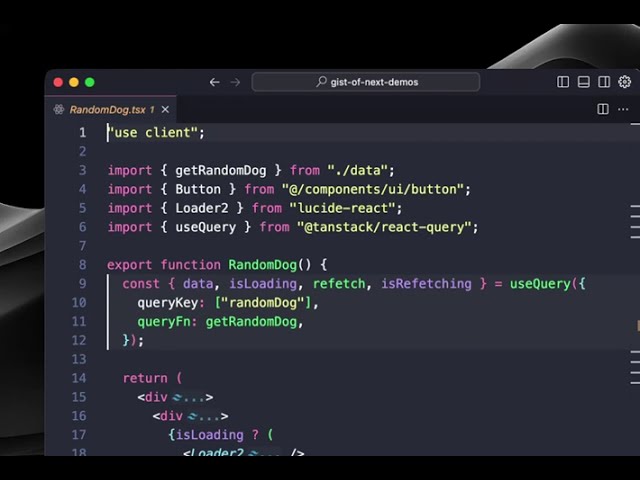The height and width of the screenshot is (480, 640).
Task: Click isLoading on line 9
Action: [x=263, y=284]
